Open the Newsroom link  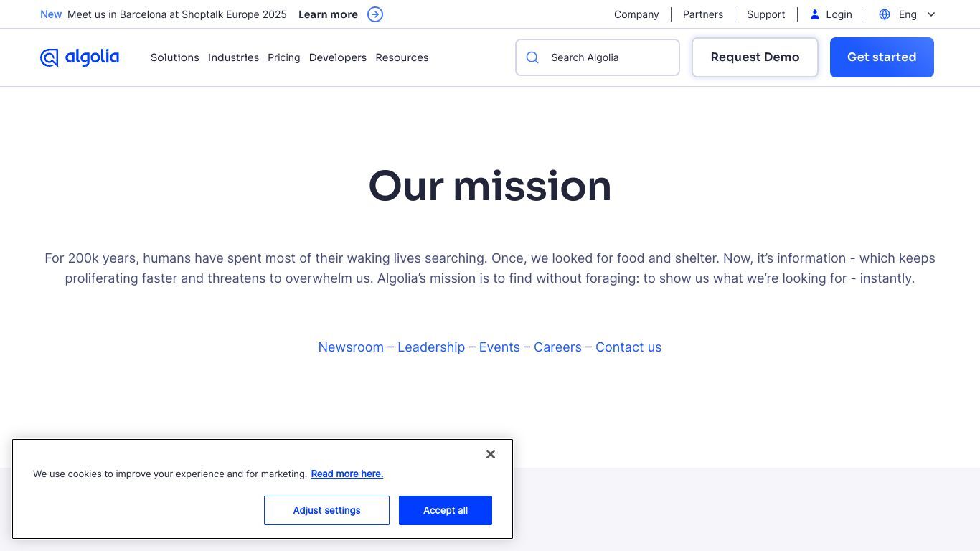point(351,347)
